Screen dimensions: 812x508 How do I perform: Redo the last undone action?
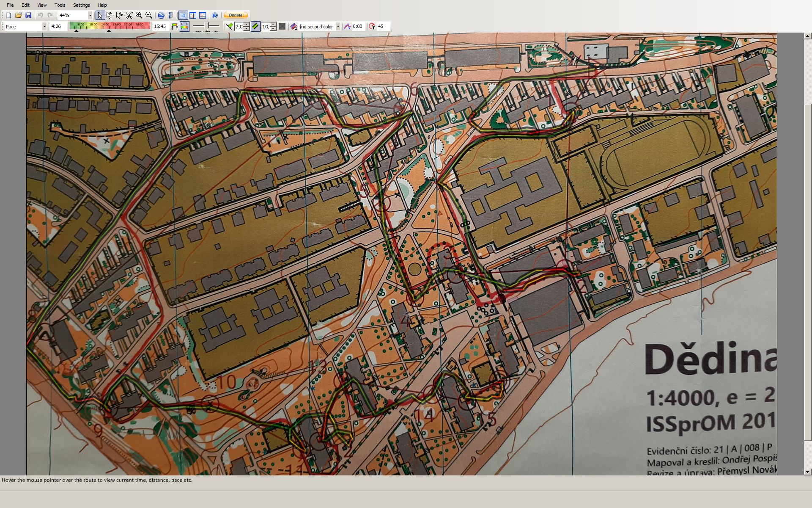(50, 15)
